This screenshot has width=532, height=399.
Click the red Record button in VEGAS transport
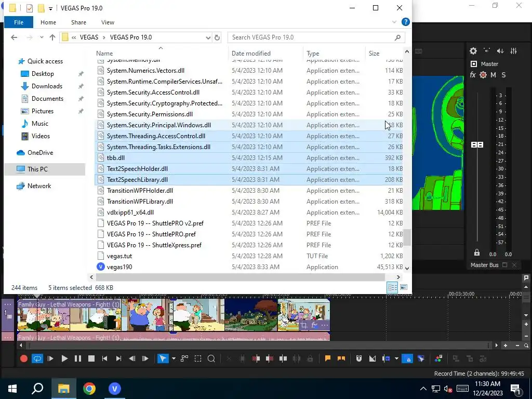tap(24, 358)
